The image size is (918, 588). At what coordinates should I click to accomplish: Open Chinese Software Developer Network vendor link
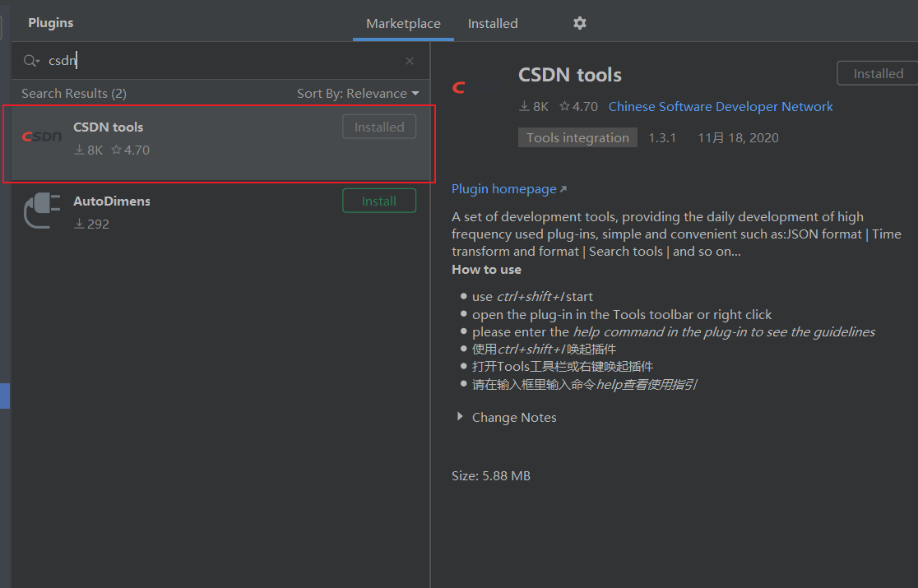(x=720, y=106)
